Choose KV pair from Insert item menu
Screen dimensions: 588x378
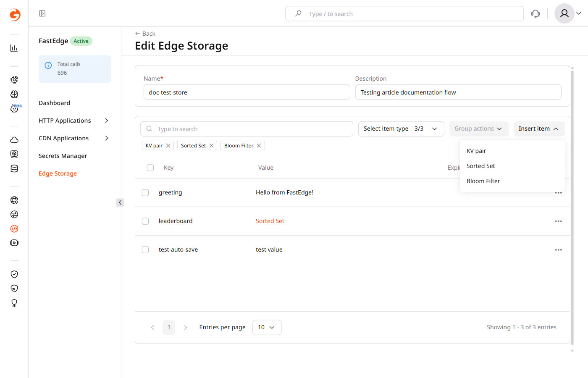point(512,151)
